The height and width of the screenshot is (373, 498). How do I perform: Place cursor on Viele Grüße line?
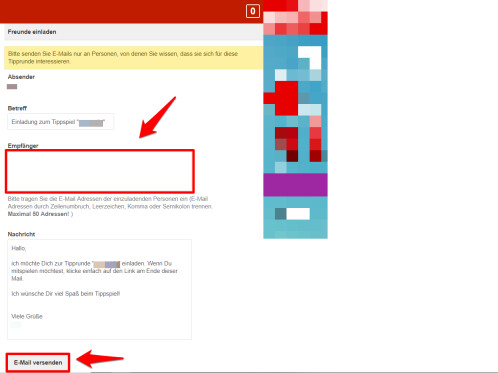click(27, 316)
